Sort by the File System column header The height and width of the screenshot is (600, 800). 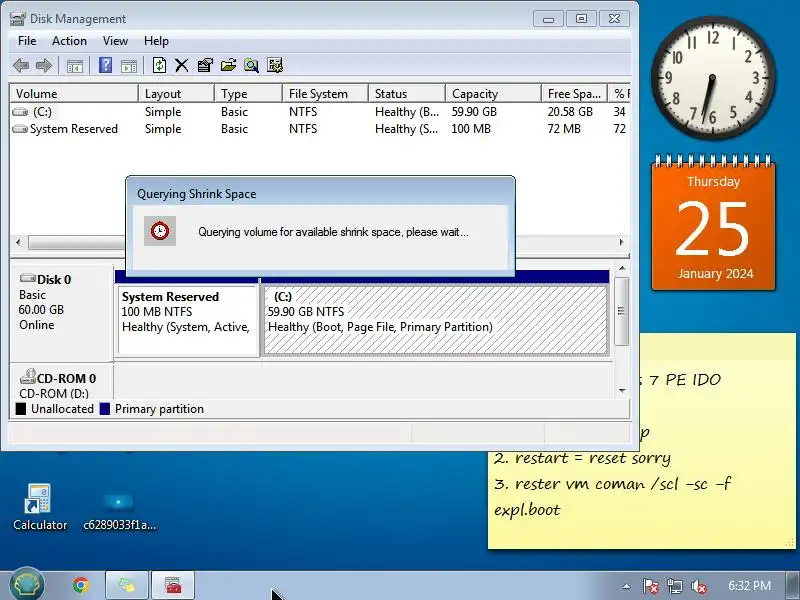tap(326, 94)
